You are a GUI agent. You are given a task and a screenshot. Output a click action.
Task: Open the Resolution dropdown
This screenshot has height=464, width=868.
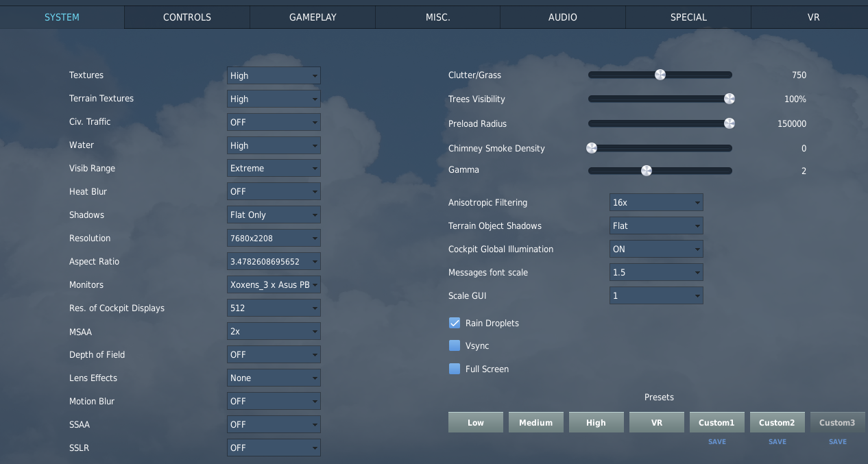coord(274,239)
